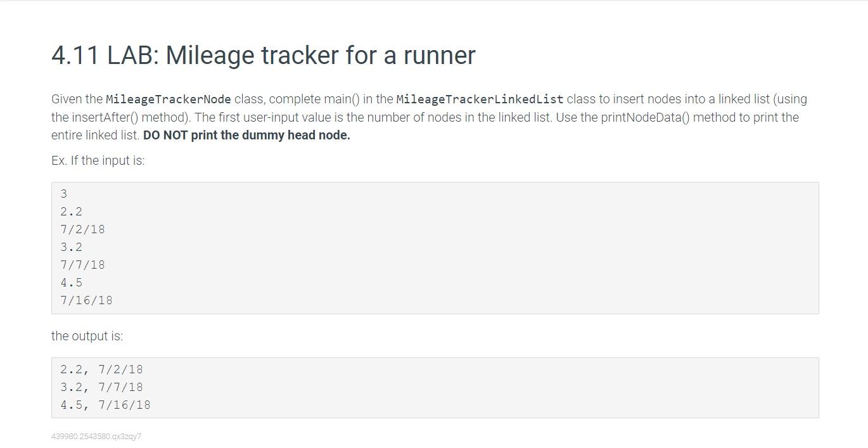This screenshot has width=868, height=448.
Task: Click the input line 7/7/18
Action: click(83, 265)
